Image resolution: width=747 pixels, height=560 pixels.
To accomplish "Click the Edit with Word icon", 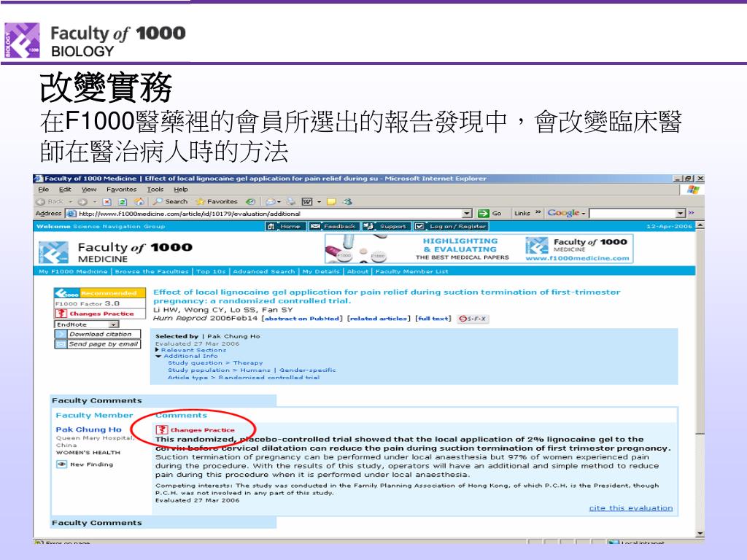I will [x=307, y=202].
